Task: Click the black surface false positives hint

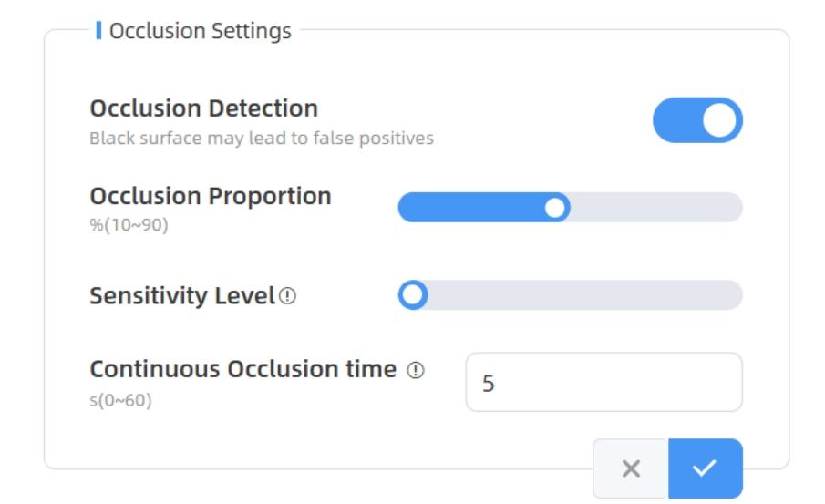Action: pyautogui.click(x=261, y=139)
